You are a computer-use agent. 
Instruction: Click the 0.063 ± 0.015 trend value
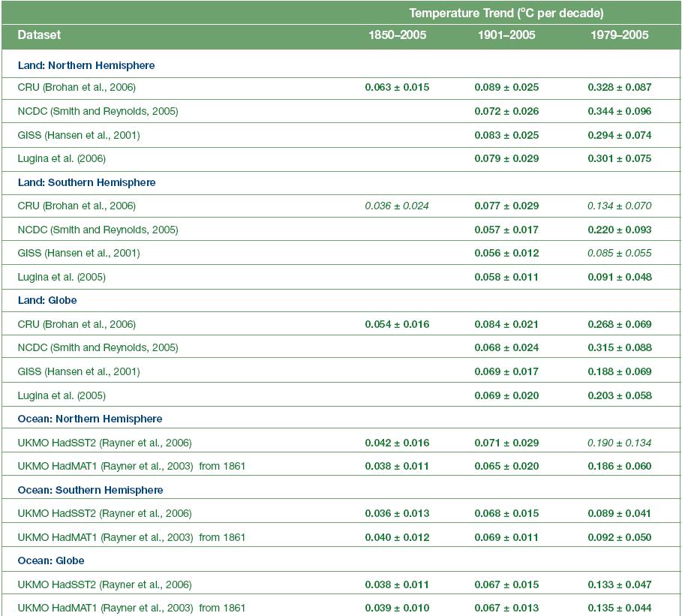pos(397,87)
